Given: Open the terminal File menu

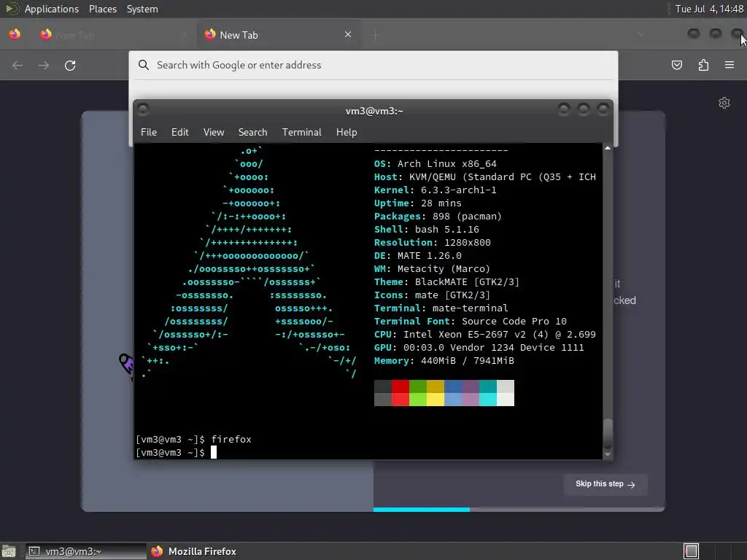Looking at the screenshot, I should 149,133.
